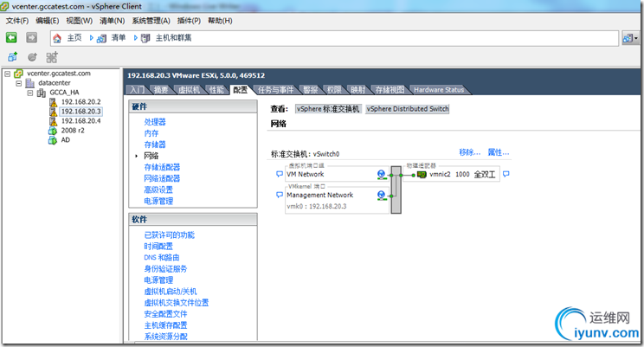The image size is (644, 347).
Task: Switch to the 摘要 tab
Action: pyautogui.click(x=161, y=90)
